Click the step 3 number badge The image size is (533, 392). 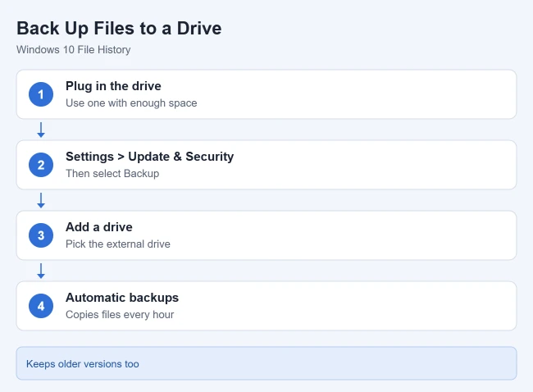coord(41,235)
